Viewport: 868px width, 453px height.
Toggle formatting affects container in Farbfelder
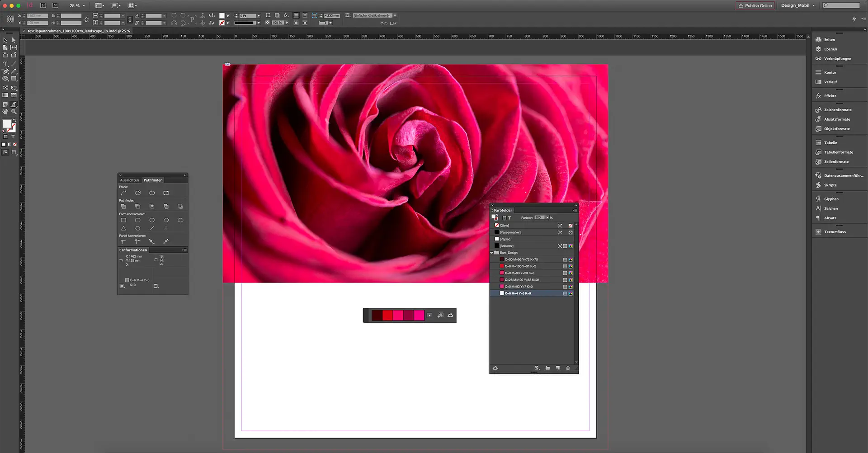[505, 218]
